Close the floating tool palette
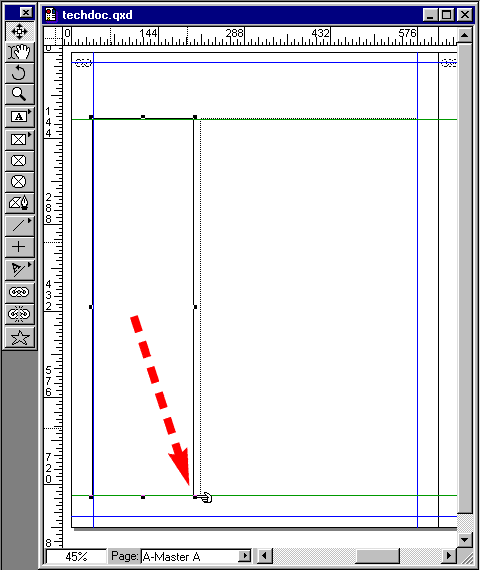The width and height of the screenshot is (480, 570). pos(26,13)
